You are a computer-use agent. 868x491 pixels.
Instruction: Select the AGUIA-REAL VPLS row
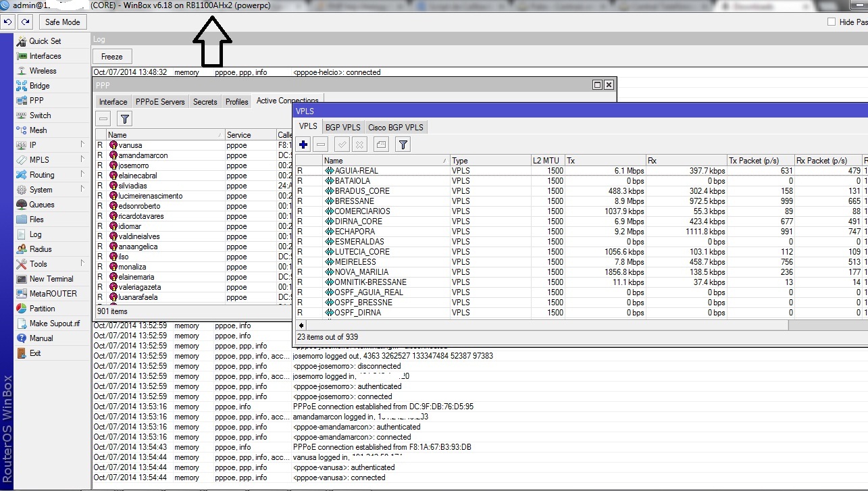click(582, 171)
